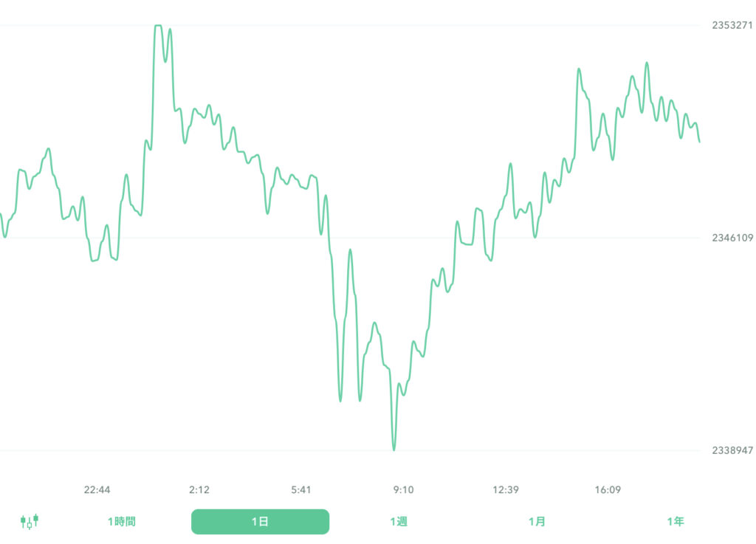Click the highest peak of the price line
The height and width of the screenshot is (544, 756).
pos(157,26)
